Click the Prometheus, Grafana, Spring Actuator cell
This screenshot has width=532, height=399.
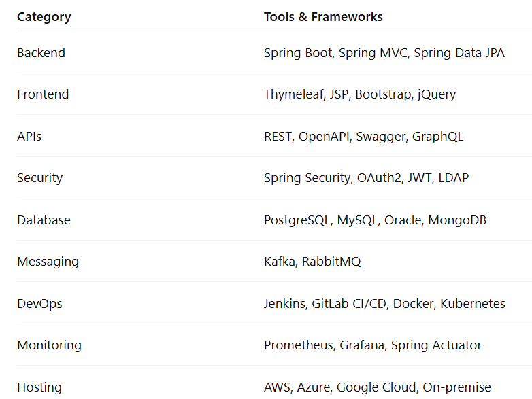pyautogui.click(x=372, y=345)
